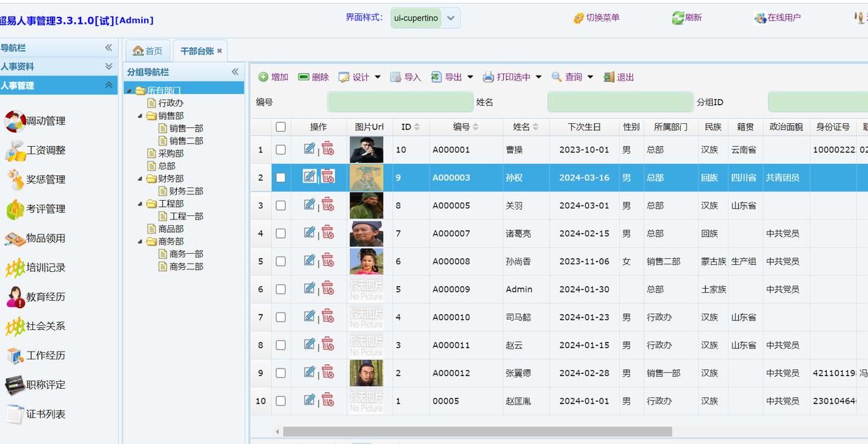Click the 编号 search input field

coord(400,102)
